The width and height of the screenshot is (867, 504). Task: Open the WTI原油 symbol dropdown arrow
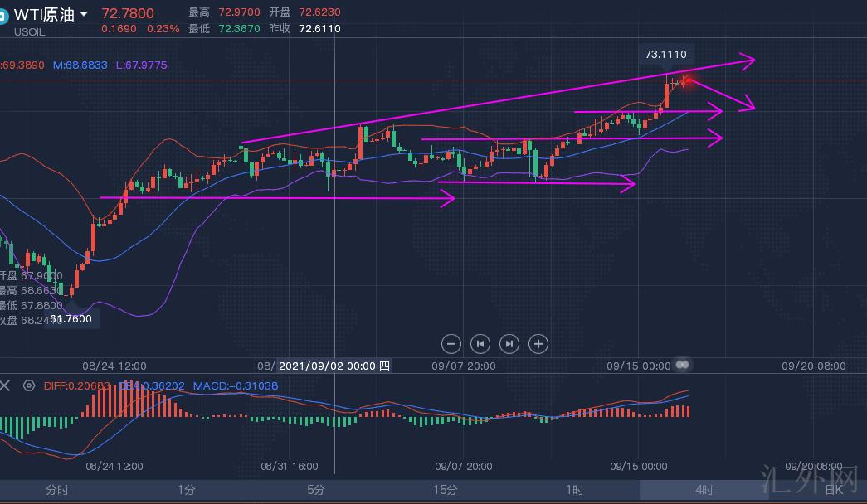tap(84, 15)
